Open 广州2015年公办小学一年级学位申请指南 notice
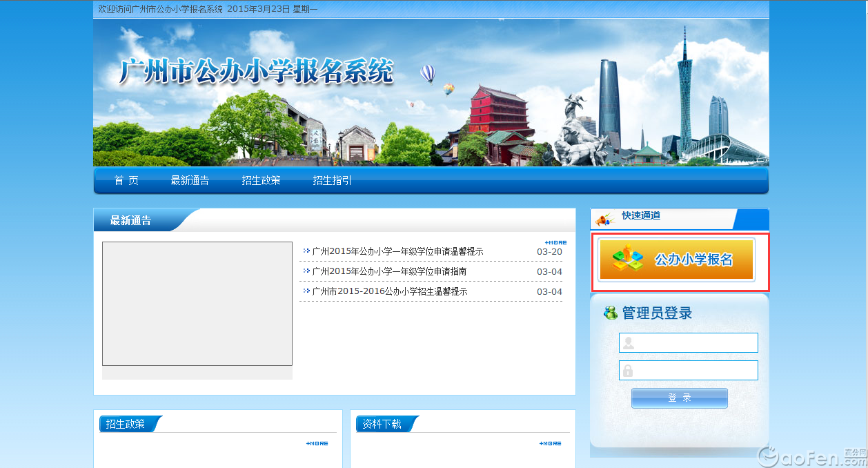The height and width of the screenshot is (468, 868). click(389, 272)
